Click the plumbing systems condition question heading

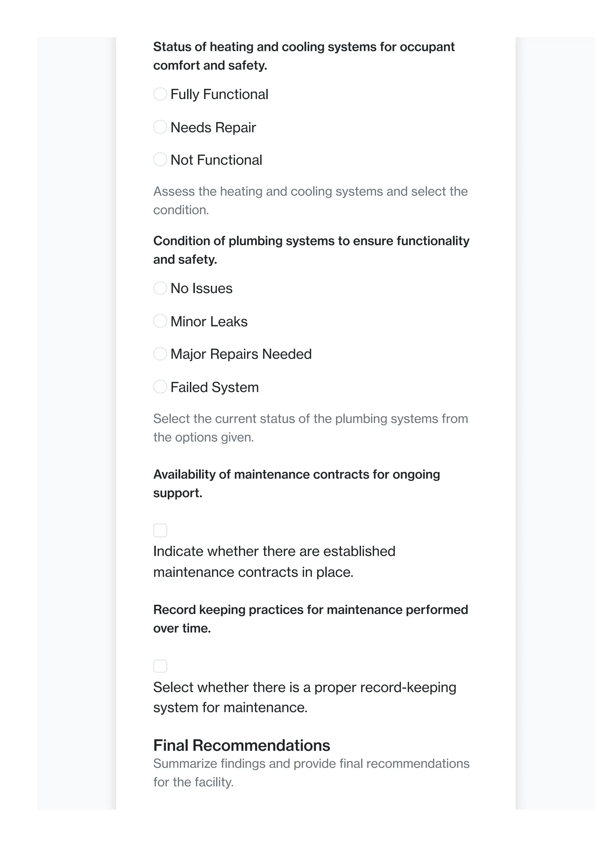(x=311, y=250)
